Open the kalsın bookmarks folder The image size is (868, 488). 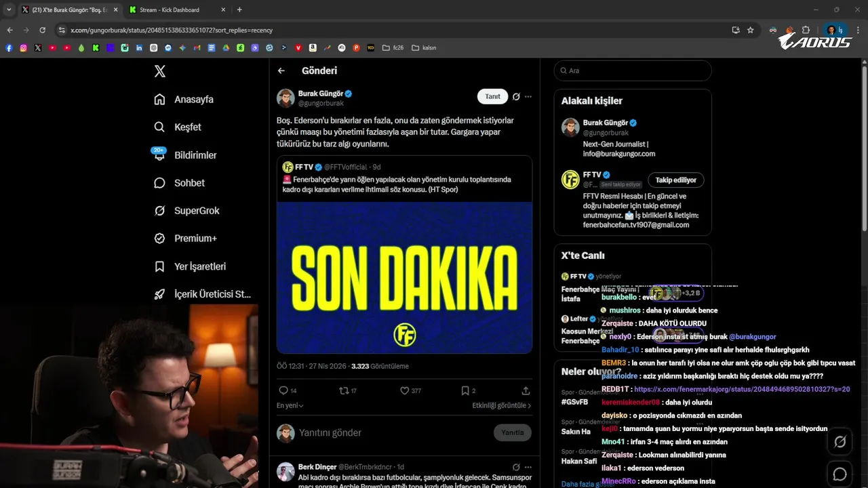(x=424, y=47)
